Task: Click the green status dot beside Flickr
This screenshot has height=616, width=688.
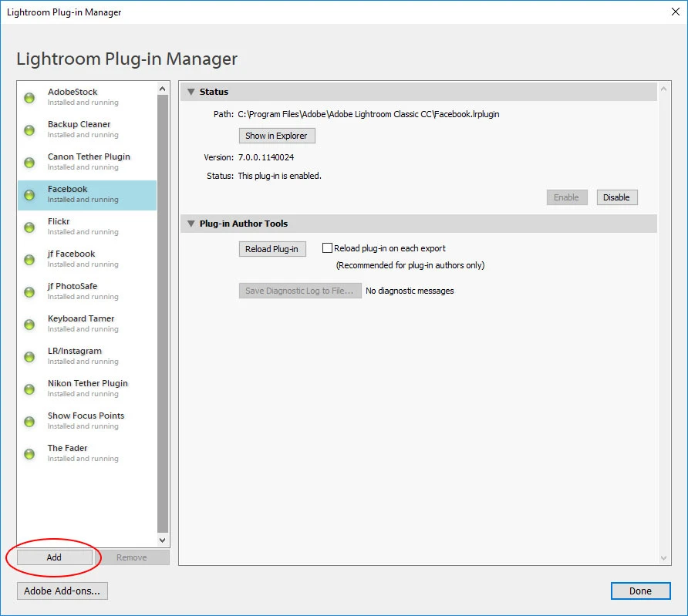Action: point(29,227)
